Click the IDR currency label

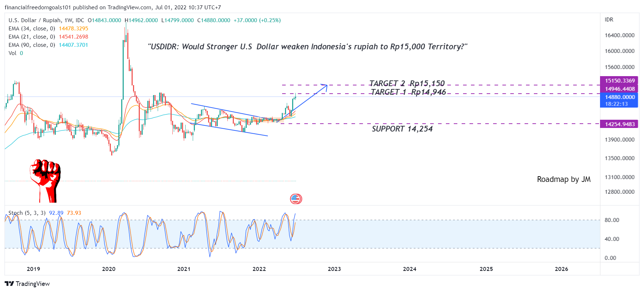609,20
